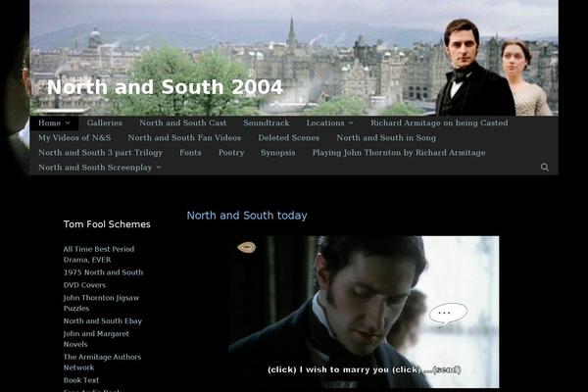The height and width of the screenshot is (392, 588).
Task: Open My Videos of N&S
Action: coord(74,137)
